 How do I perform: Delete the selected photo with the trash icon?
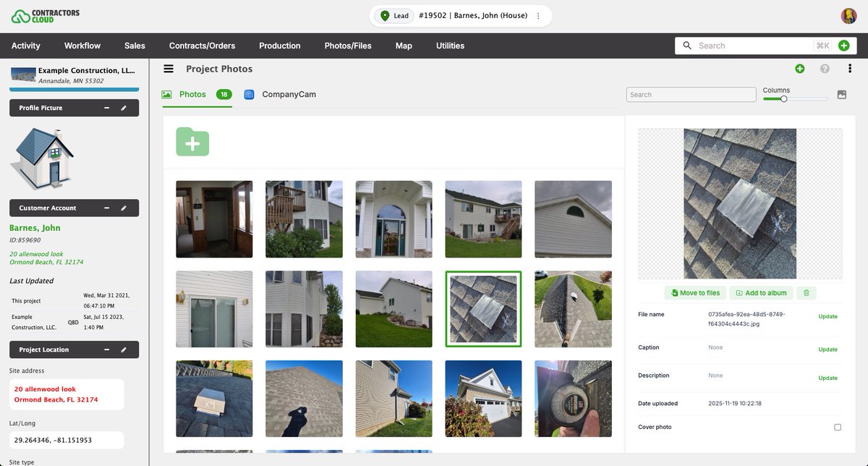[806, 293]
